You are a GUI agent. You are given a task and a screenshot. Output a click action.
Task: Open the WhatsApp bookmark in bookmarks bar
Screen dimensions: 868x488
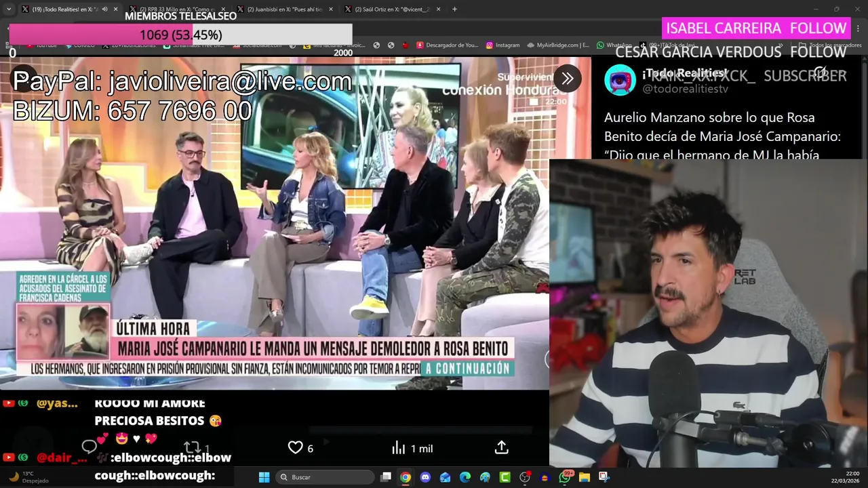pos(614,45)
